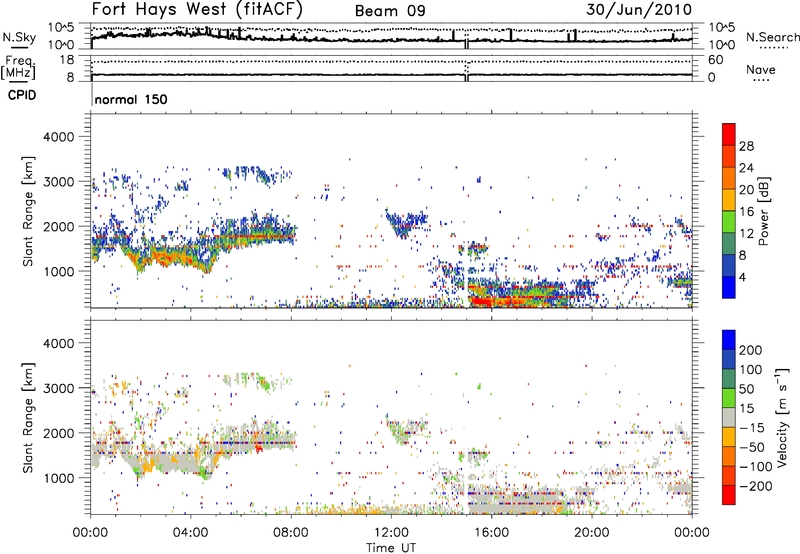
Task: Click the 'N.Search' legend label
Action: click(x=773, y=37)
